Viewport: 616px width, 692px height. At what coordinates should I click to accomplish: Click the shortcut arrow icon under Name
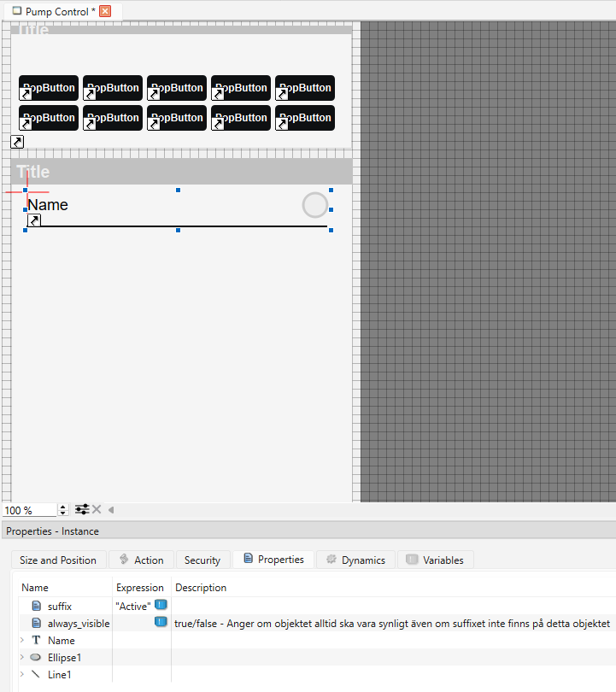point(34,220)
